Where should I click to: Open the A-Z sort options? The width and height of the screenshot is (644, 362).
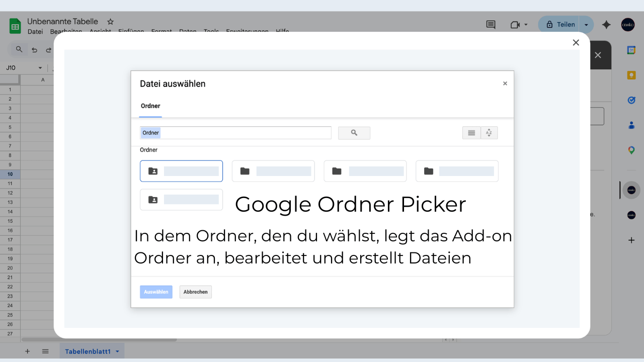[489, 133]
